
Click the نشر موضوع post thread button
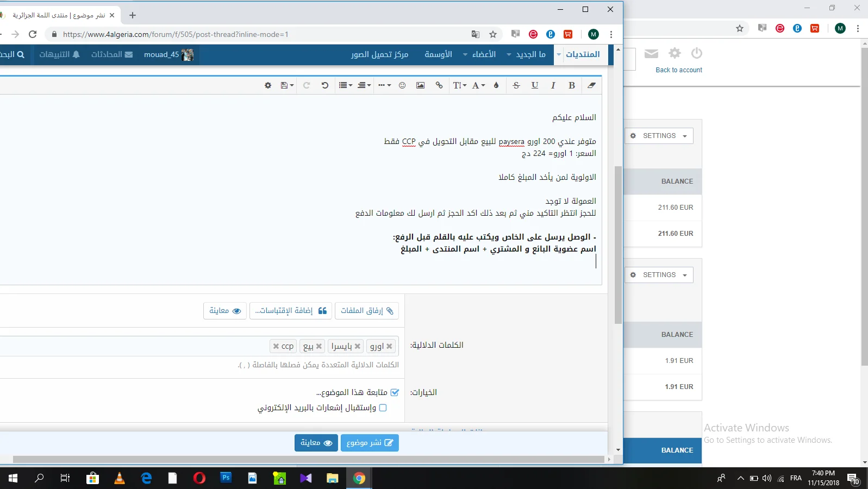(x=370, y=443)
